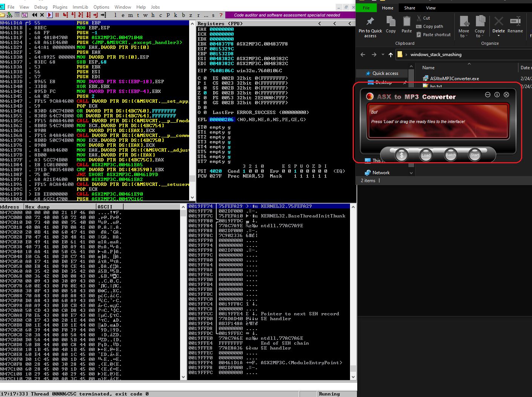Image resolution: width=532 pixels, height=397 pixels.
Task: Show the Log window via 'l' button
Action: click(x=115, y=15)
